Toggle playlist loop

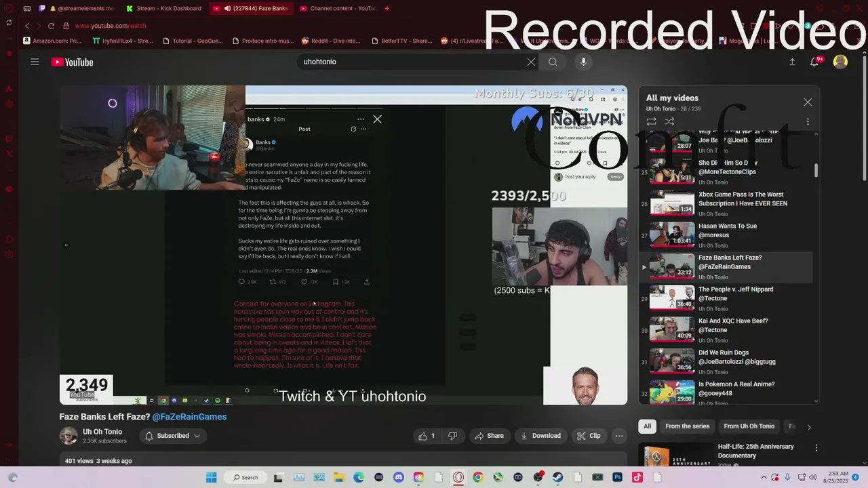651,121
